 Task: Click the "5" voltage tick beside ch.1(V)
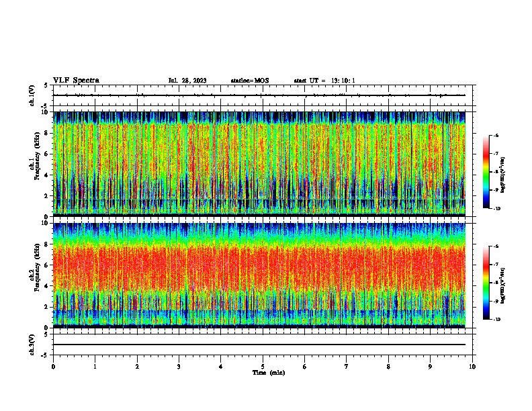pyautogui.click(x=46, y=85)
